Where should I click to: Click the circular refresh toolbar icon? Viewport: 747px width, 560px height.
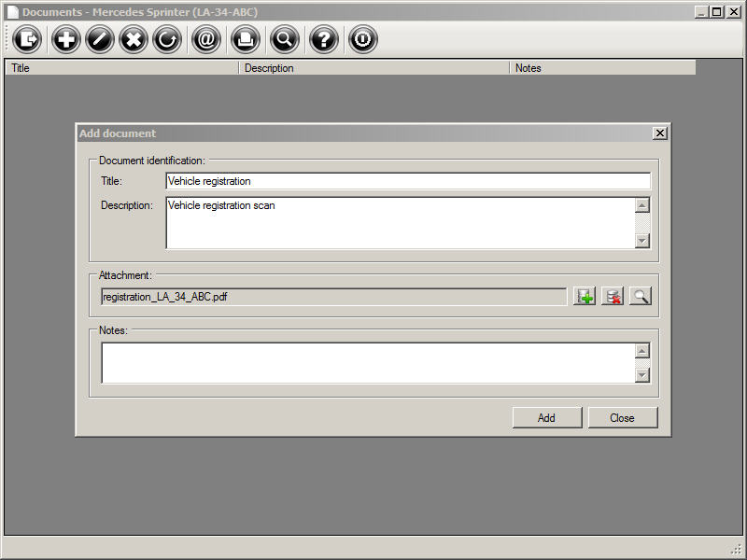(167, 40)
